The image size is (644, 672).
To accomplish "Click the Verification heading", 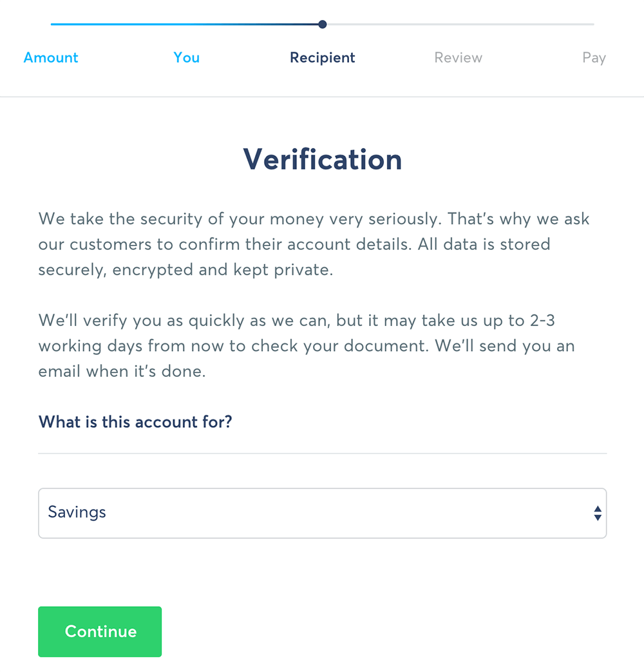I will [322, 159].
